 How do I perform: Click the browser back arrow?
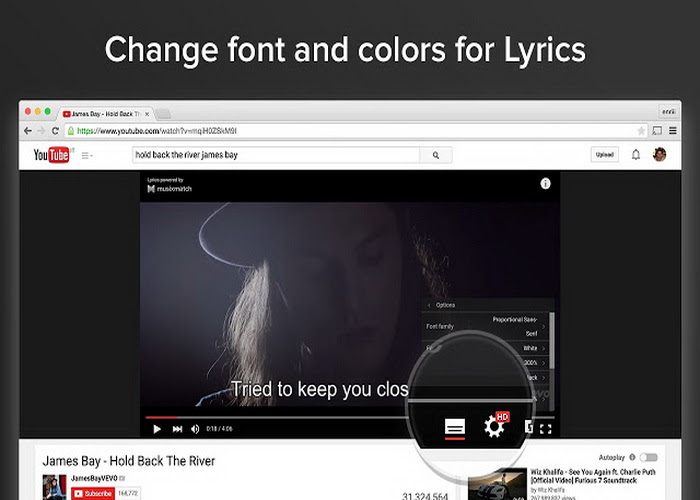28,131
